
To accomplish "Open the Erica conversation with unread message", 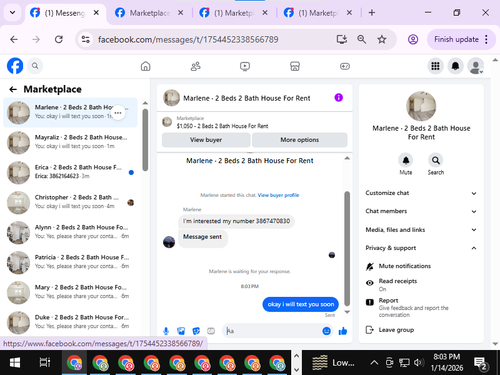I will pyautogui.click(x=71, y=172).
